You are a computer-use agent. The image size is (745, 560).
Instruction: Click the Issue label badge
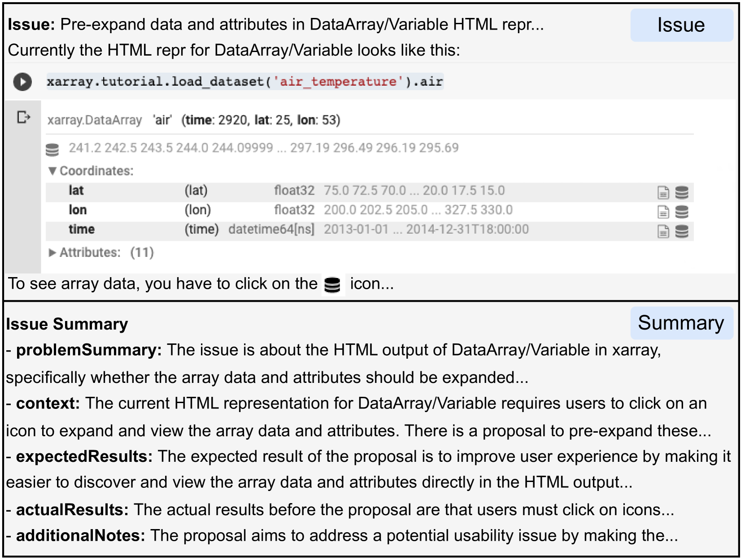point(681,25)
